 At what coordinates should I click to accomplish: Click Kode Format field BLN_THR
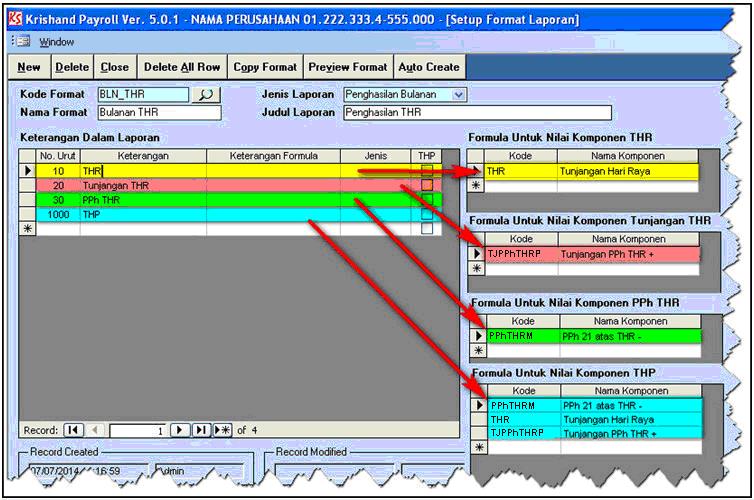pyautogui.click(x=143, y=95)
